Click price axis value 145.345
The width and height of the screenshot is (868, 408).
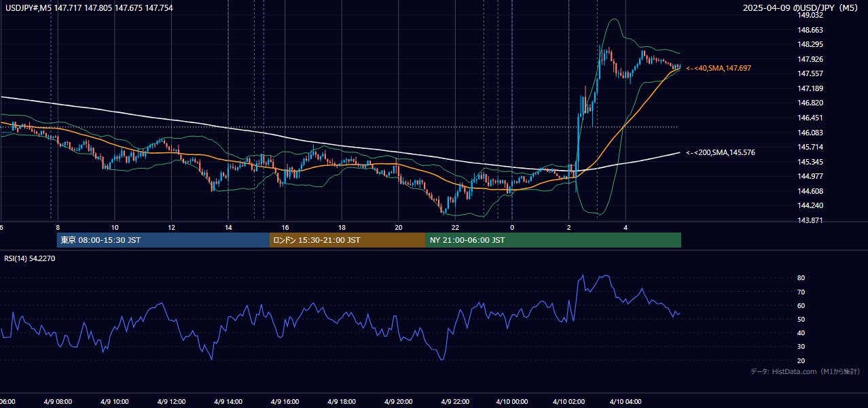click(810, 162)
